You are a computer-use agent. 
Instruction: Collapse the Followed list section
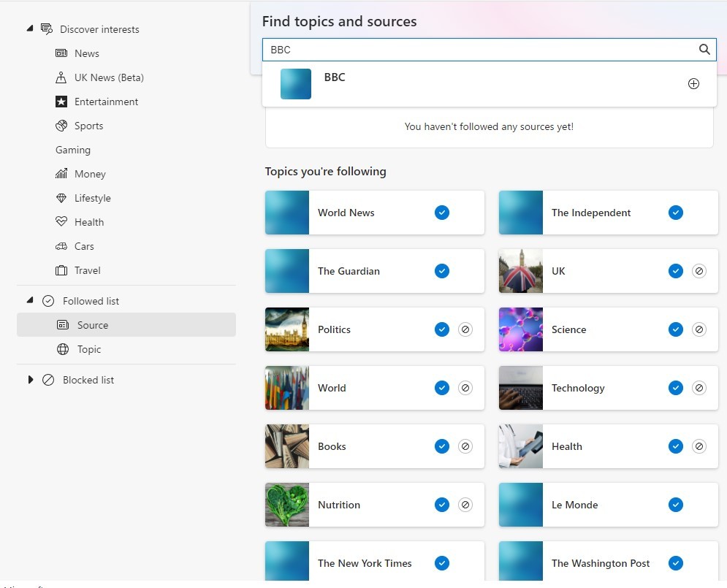(29, 300)
